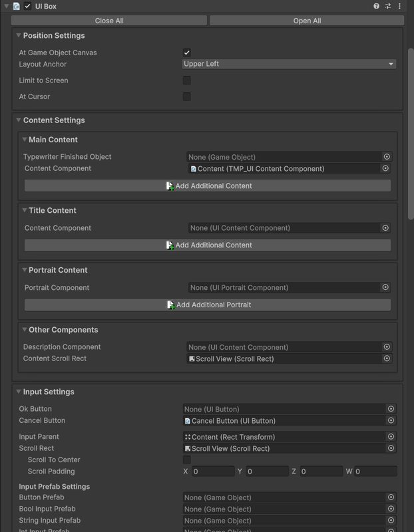The height and width of the screenshot is (532, 414).
Task: Enable Limit to Screen checkbox
Action: 187,80
